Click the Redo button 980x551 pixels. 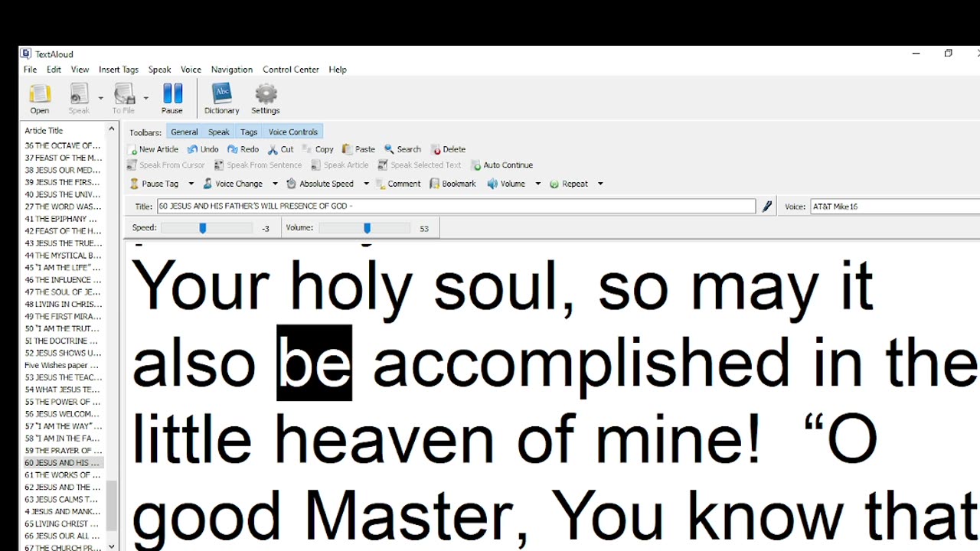tap(243, 149)
